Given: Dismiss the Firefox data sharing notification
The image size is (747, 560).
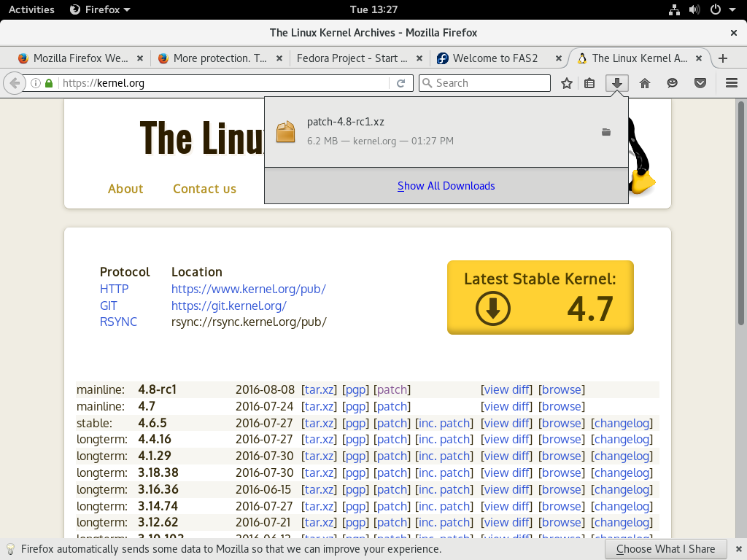Looking at the screenshot, I should pos(738,549).
